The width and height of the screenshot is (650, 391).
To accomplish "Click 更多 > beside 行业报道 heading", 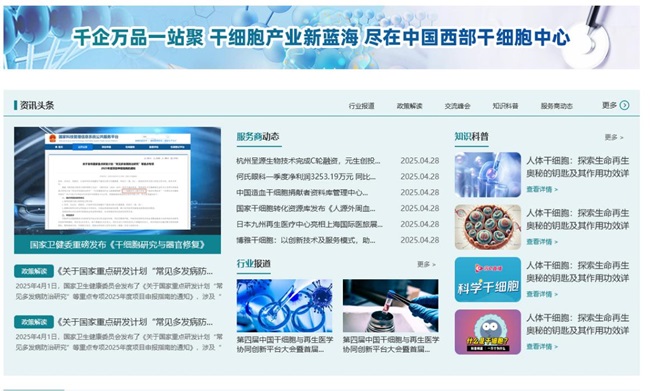I will [x=426, y=264].
